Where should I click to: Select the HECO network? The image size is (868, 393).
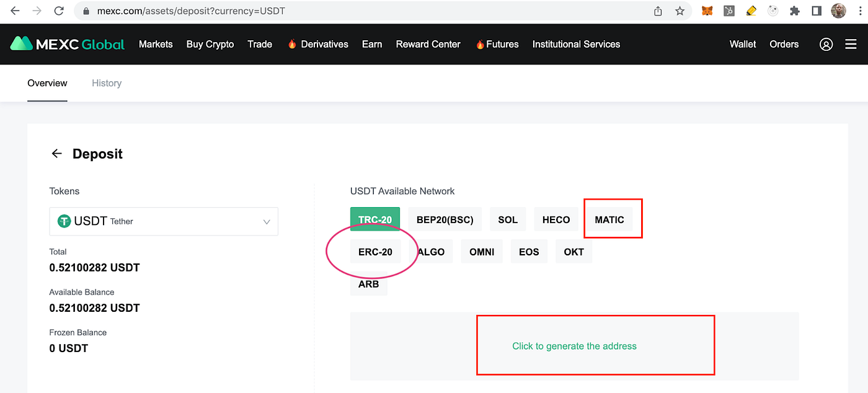556,219
